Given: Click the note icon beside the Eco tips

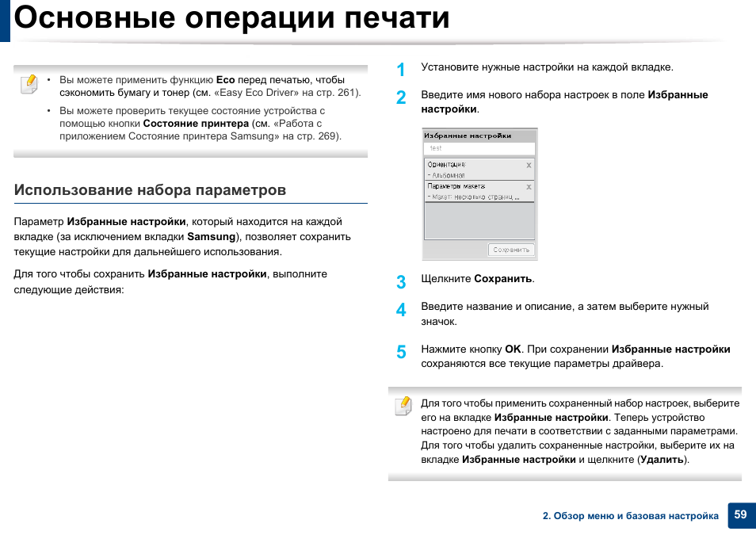Looking at the screenshot, I should [x=29, y=83].
